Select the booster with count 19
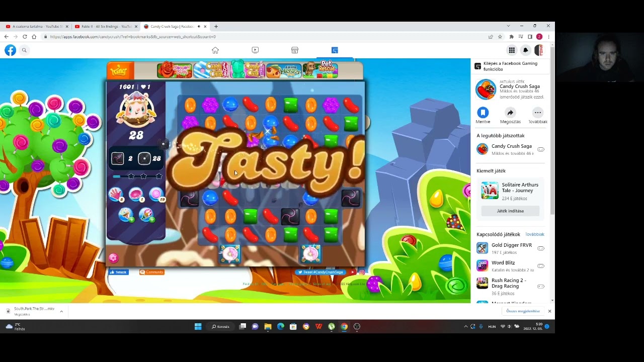The height and width of the screenshot is (362, 644). [156, 195]
